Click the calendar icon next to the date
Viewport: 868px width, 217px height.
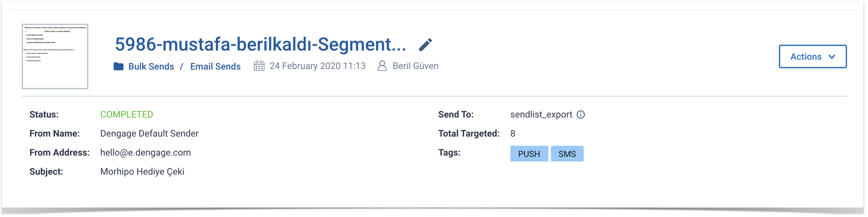coord(259,66)
